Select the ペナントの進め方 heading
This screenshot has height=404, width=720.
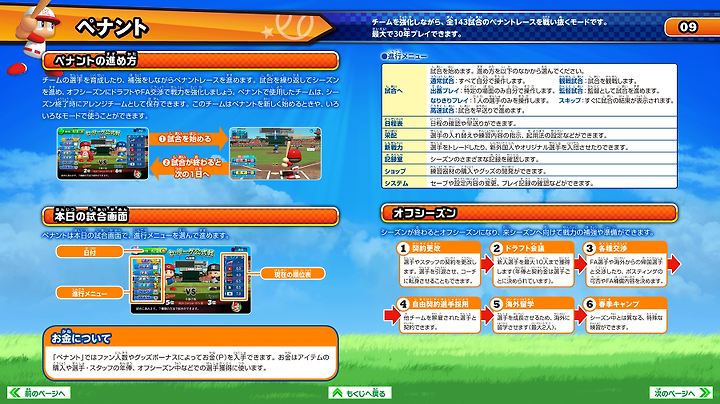pos(191,61)
